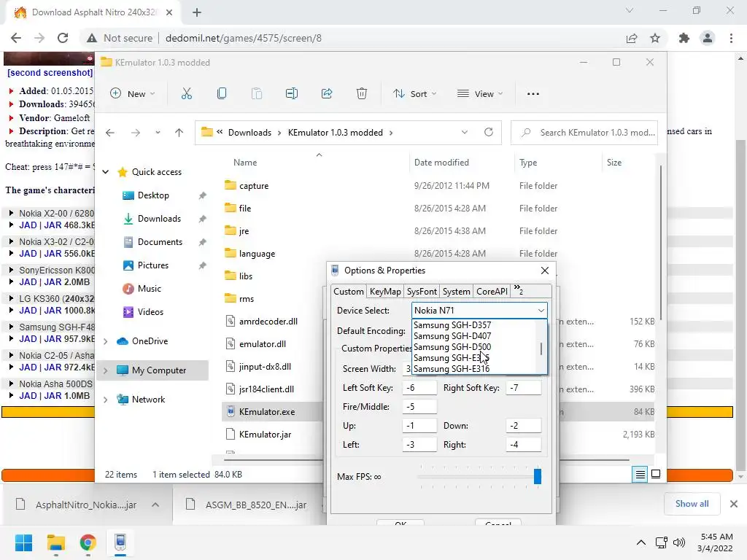Reload the Chrome page
Image resolution: width=747 pixels, height=560 pixels.
coord(63,38)
